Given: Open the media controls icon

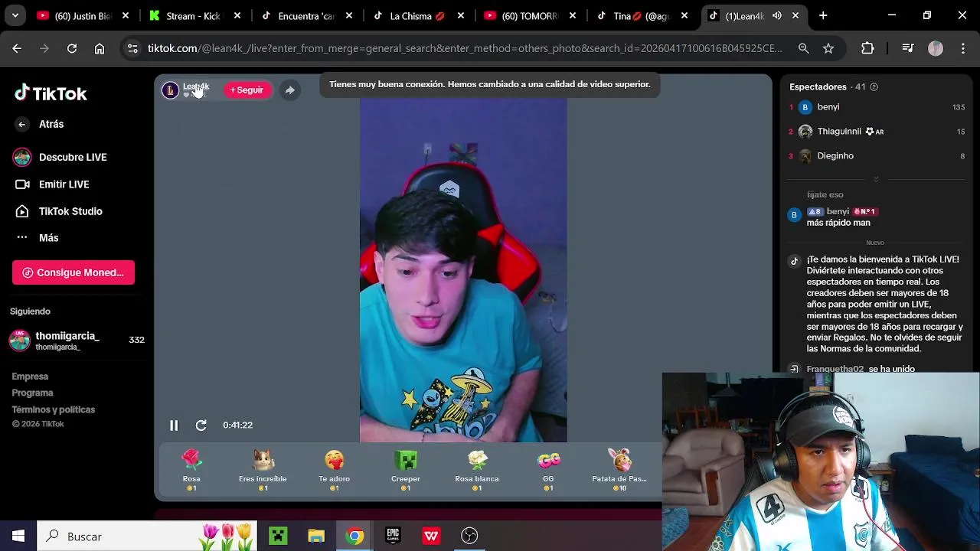Looking at the screenshot, I should 908,48.
